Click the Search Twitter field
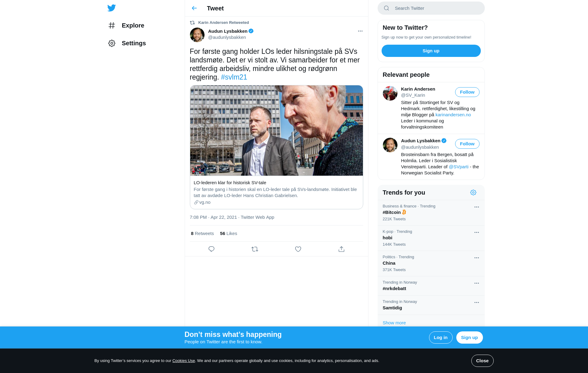Viewport: 588px width, 373px height. (431, 8)
